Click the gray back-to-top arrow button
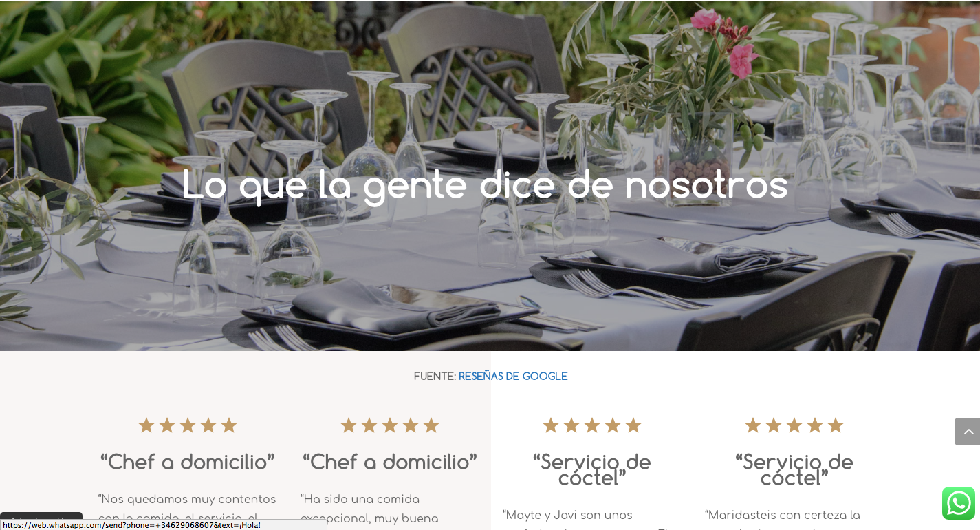This screenshot has height=530, width=980. pyautogui.click(x=968, y=432)
